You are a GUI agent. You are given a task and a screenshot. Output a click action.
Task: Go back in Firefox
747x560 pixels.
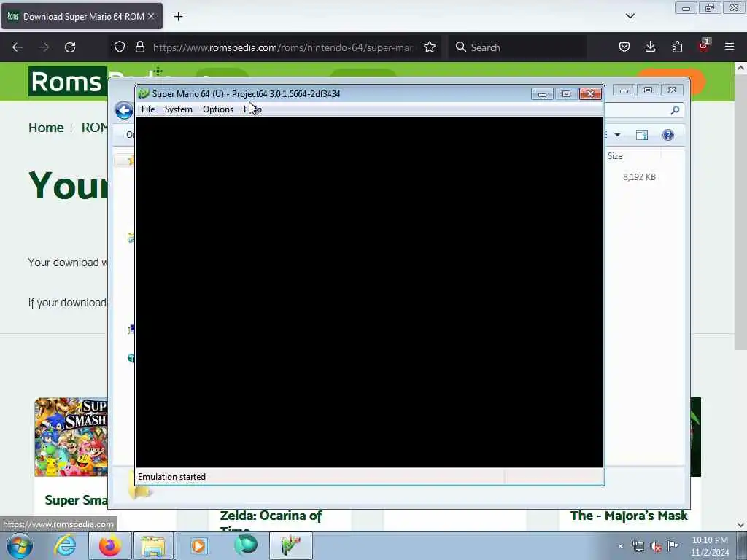pos(18,47)
